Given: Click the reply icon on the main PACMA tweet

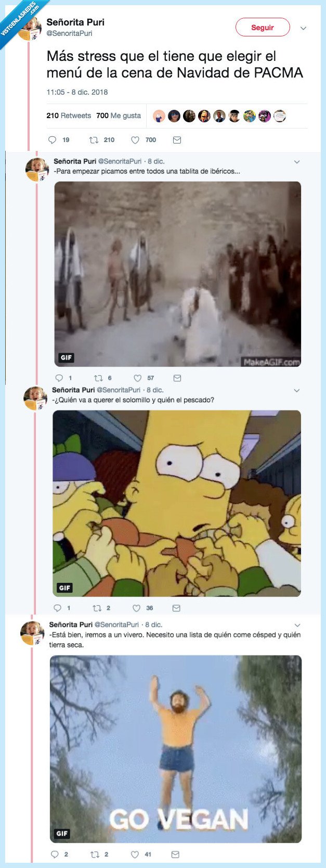Looking at the screenshot, I should (x=52, y=139).
